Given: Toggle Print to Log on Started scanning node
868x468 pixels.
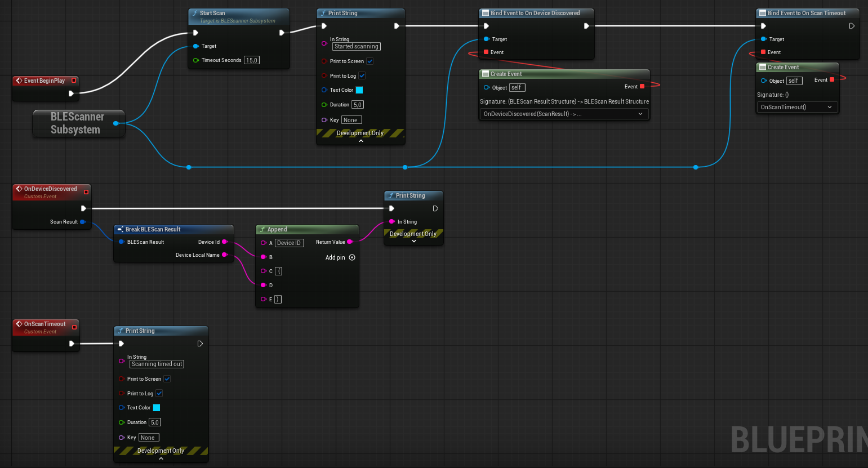Looking at the screenshot, I should [x=362, y=76].
